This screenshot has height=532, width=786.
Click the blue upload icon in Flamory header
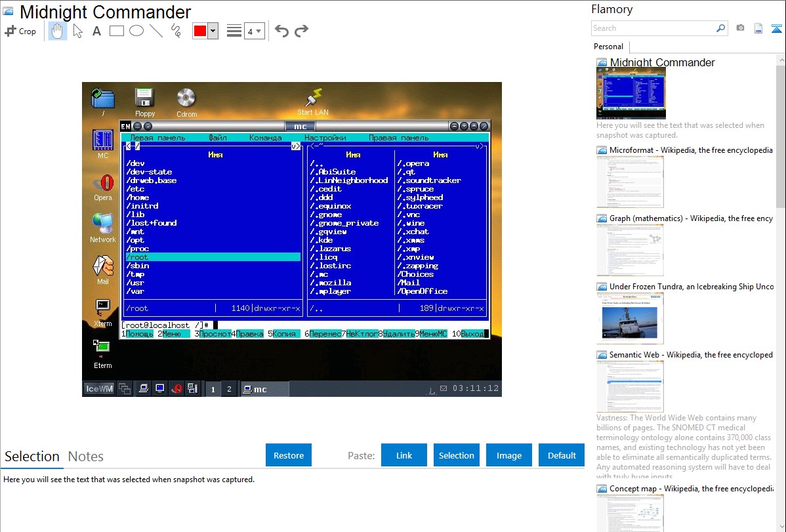pos(776,28)
